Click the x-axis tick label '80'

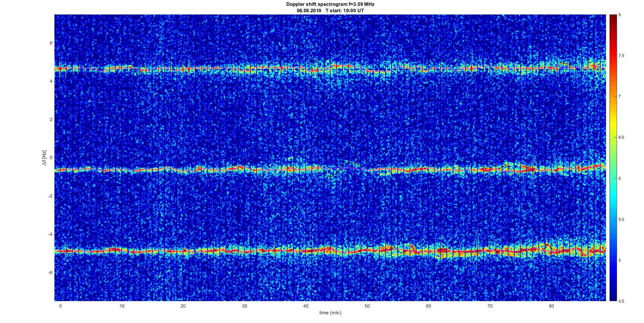click(x=552, y=306)
